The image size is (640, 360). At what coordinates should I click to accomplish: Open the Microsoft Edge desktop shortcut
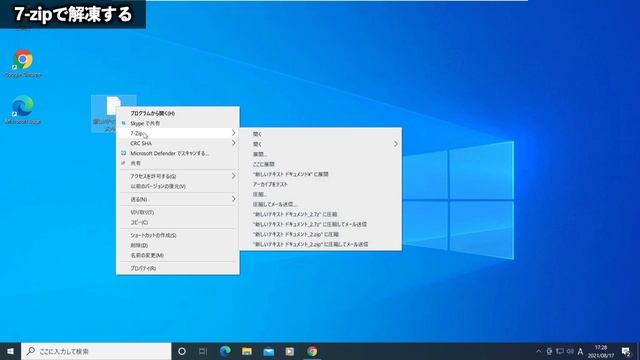coord(23,110)
